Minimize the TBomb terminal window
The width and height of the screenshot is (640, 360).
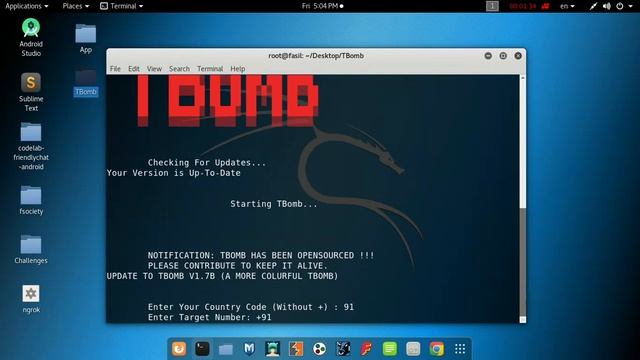point(488,56)
